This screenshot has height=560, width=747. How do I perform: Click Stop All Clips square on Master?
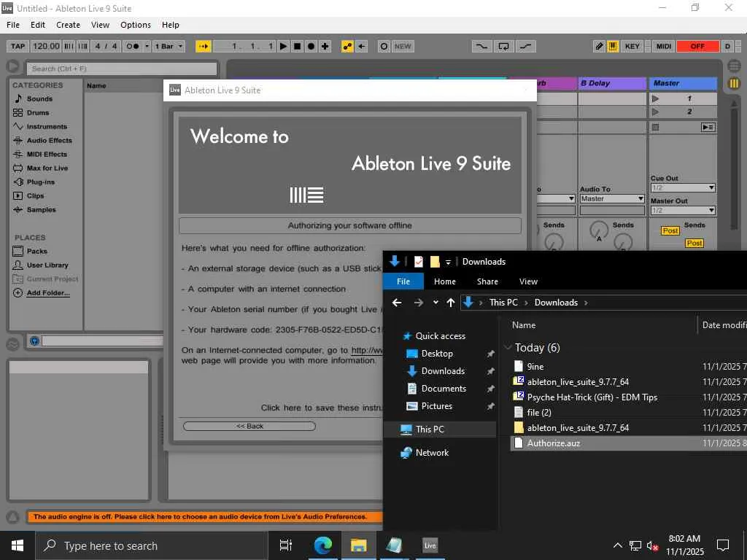pos(656,127)
